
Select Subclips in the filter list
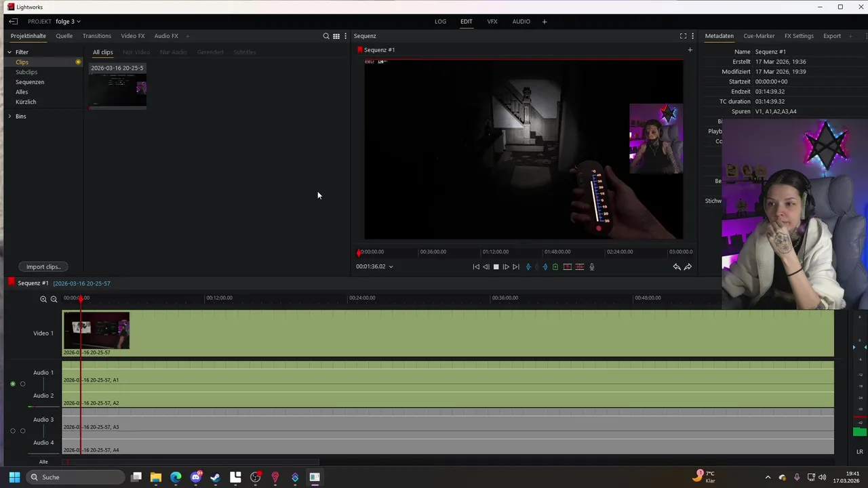pyautogui.click(x=26, y=72)
